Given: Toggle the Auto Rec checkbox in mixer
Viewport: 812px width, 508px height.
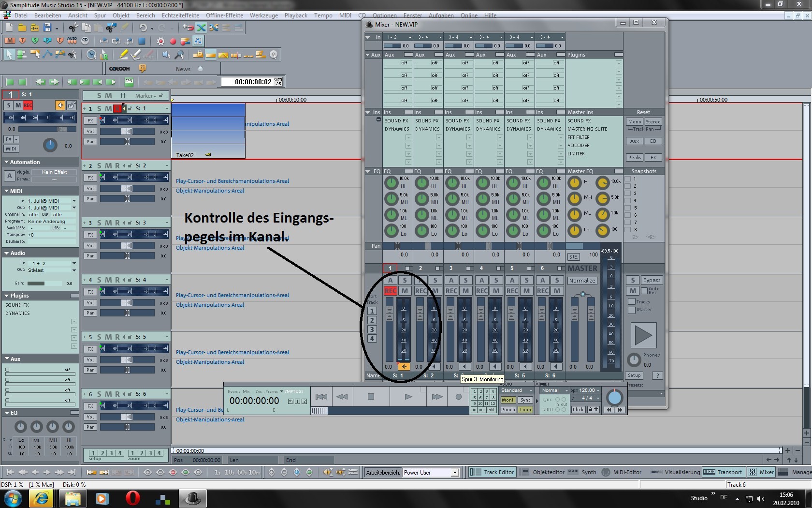Looking at the screenshot, I should click(x=644, y=291).
